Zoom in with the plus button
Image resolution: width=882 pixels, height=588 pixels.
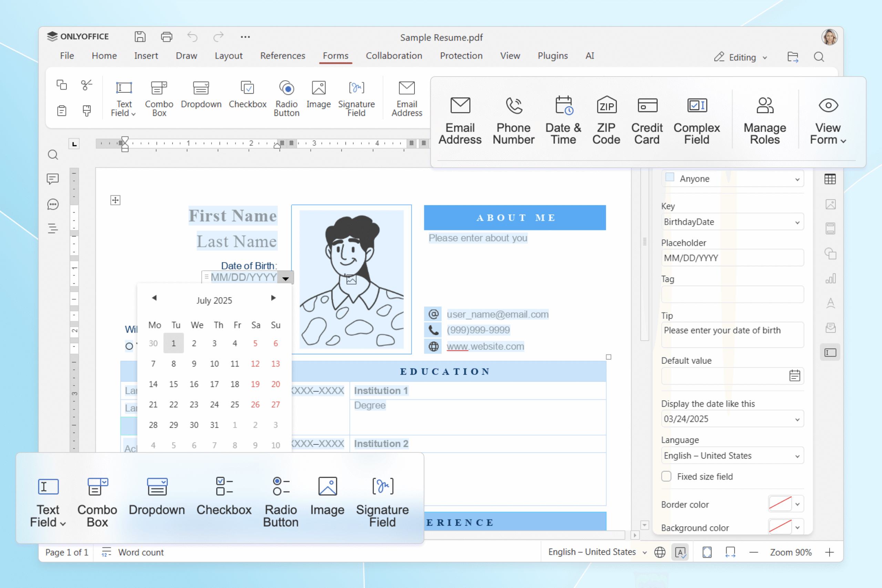point(830,552)
